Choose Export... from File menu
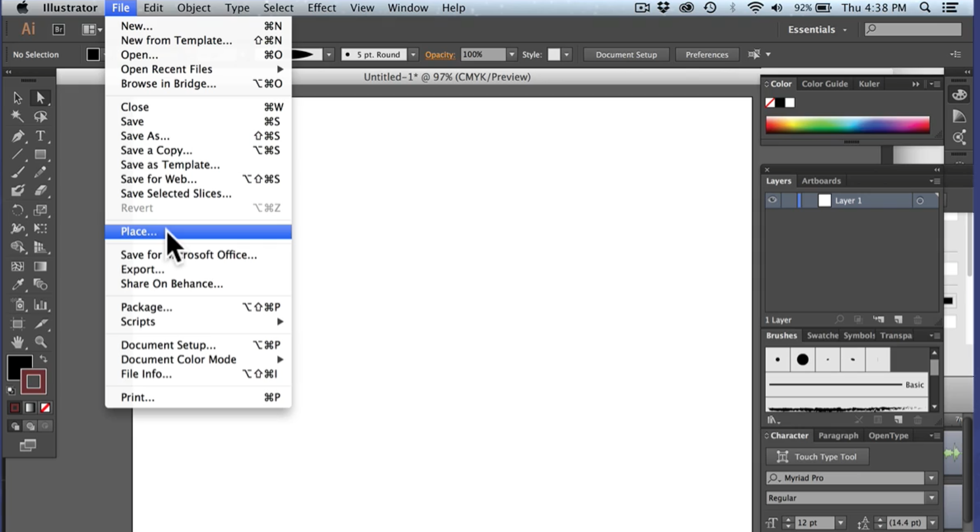The image size is (980, 532). tap(198, 269)
